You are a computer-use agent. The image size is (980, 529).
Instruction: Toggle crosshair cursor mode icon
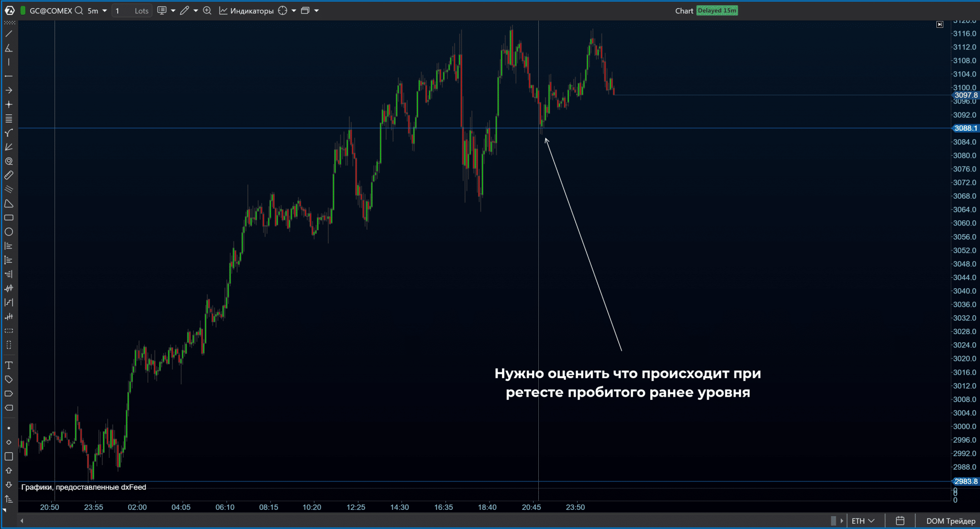point(283,11)
